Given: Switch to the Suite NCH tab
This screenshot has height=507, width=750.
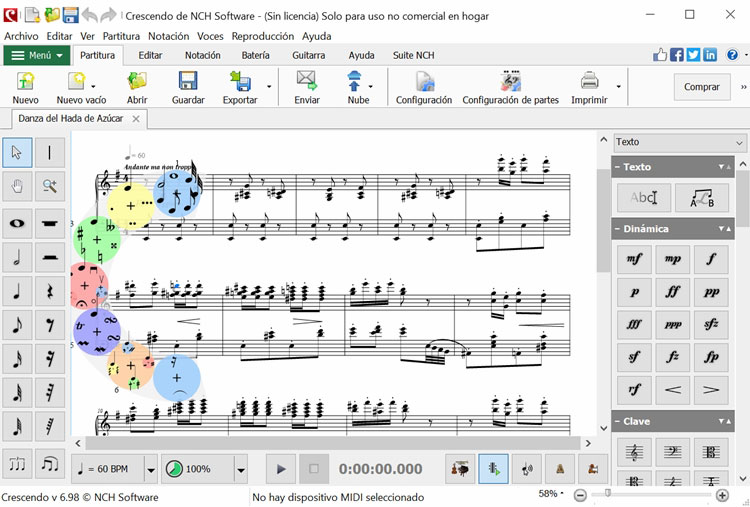Looking at the screenshot, I should tap(414, 55).
